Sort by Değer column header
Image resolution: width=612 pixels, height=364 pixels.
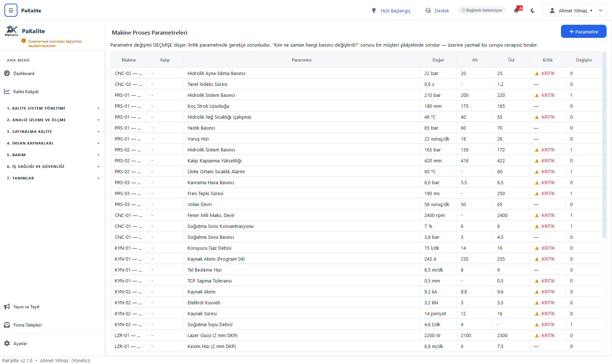tap(438, 60)
